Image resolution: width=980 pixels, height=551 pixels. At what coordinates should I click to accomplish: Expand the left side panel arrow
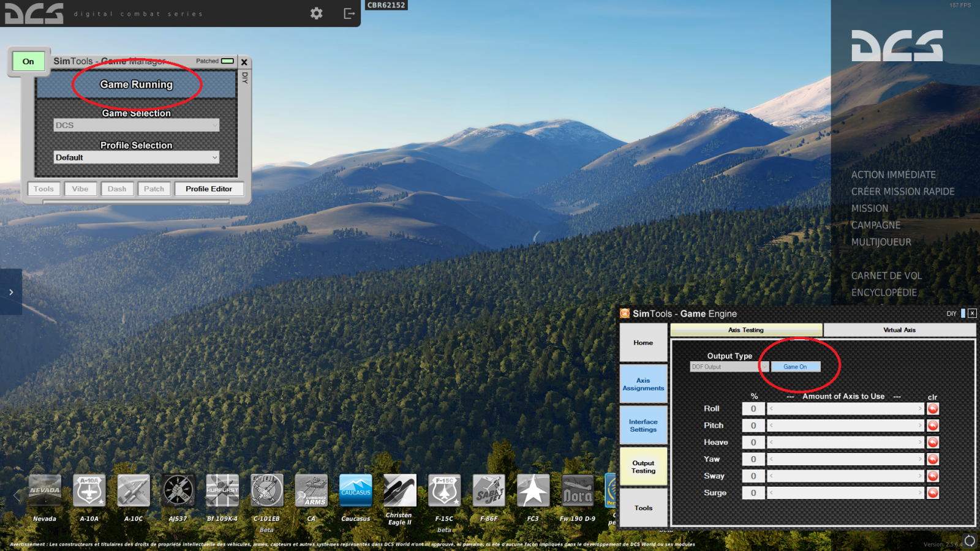[x=11, y=292]
